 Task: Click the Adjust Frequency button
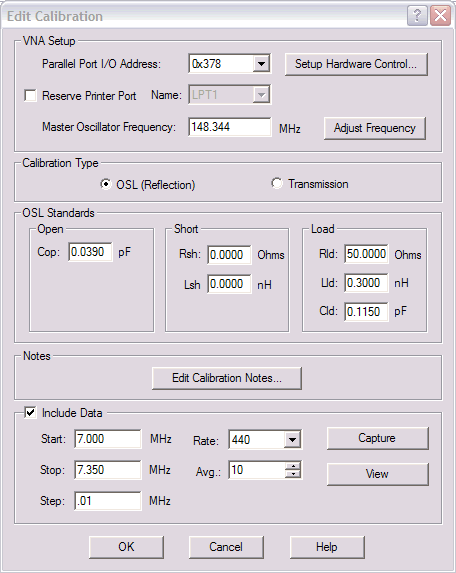click(375, 128)
